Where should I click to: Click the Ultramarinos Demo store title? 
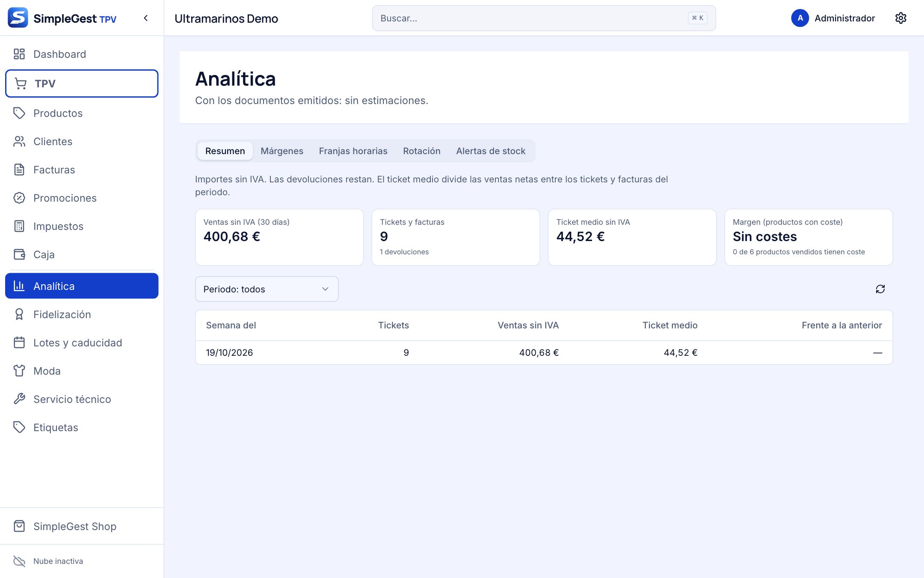[226, 18]
